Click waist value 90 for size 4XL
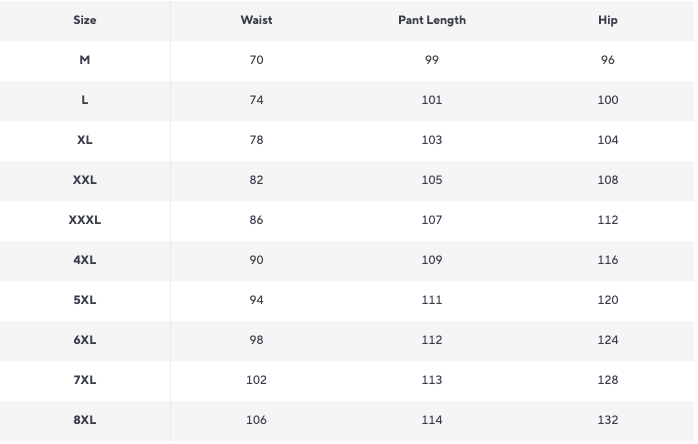698x444 pixels. click(257, 260)
